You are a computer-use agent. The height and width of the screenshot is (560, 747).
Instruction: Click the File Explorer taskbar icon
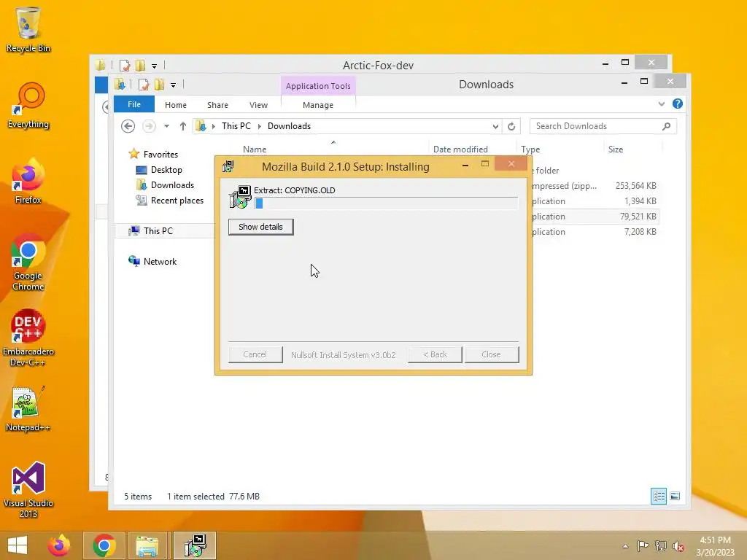[x=147, y=545]
